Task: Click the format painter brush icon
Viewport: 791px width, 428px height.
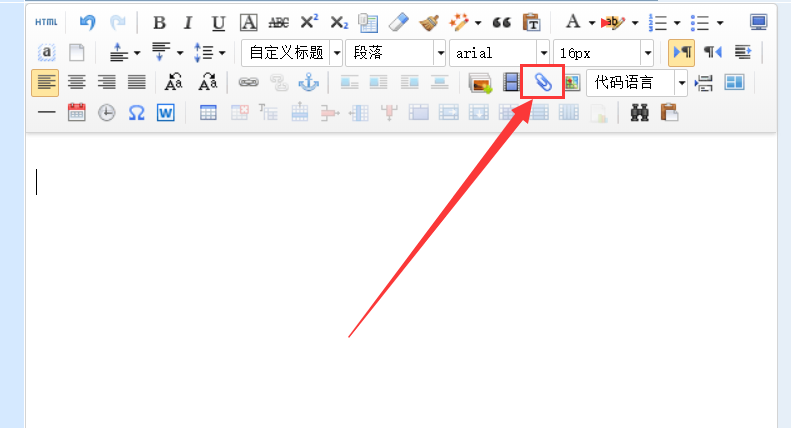Action: [x=429, y=22]
